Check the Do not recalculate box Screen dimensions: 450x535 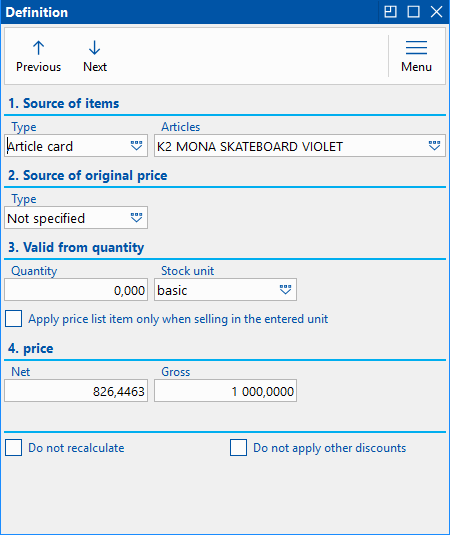click(14, 448)
